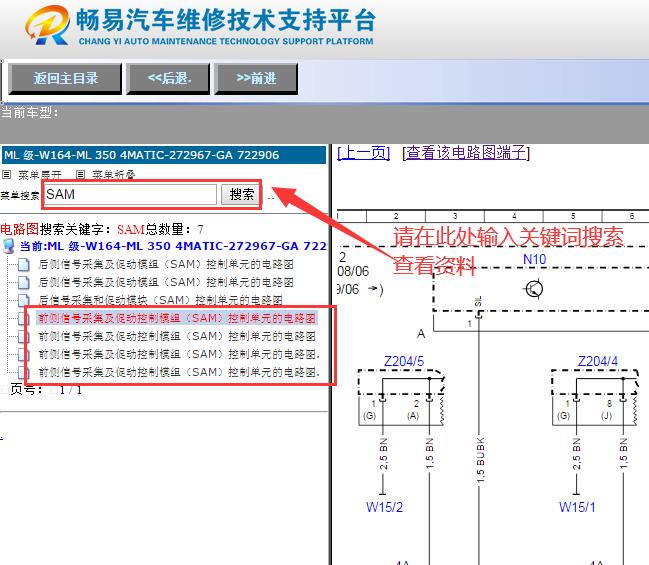Click the transistor symbol inside N10

[534, 289]
